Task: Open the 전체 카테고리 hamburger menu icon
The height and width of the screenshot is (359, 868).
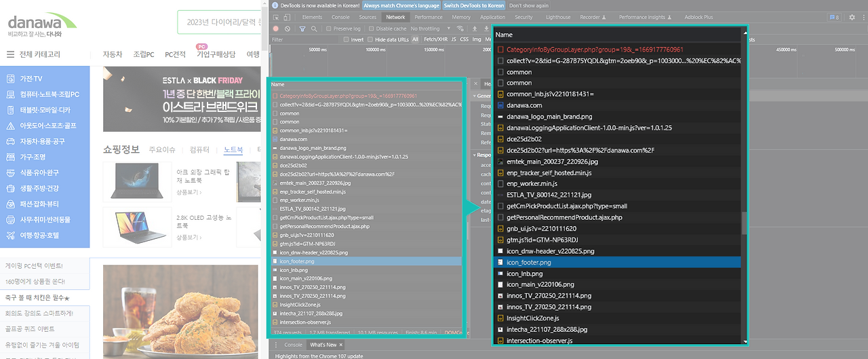Action: pyautogui.click(x=10, y=54)
